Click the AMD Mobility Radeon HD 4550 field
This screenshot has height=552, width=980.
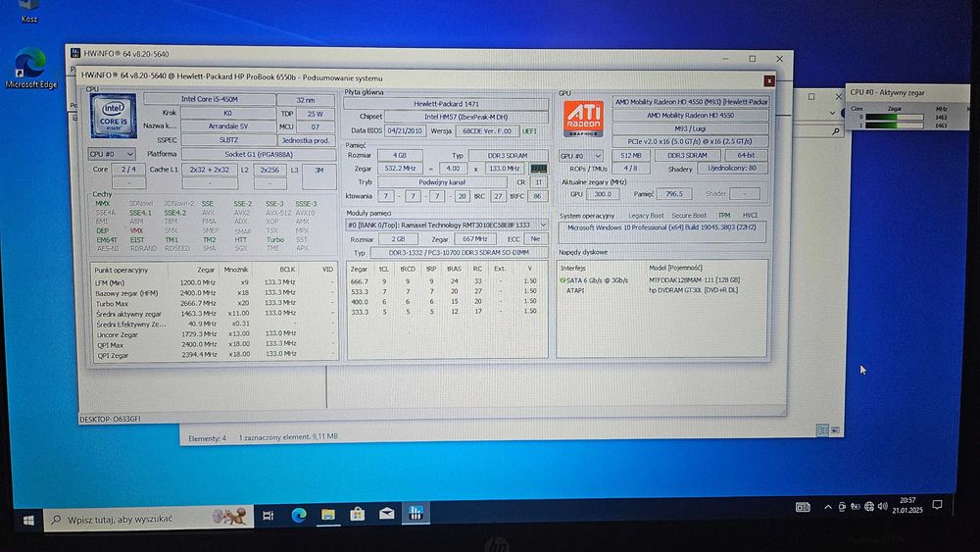pyautogui.click(x=691, y=115)
